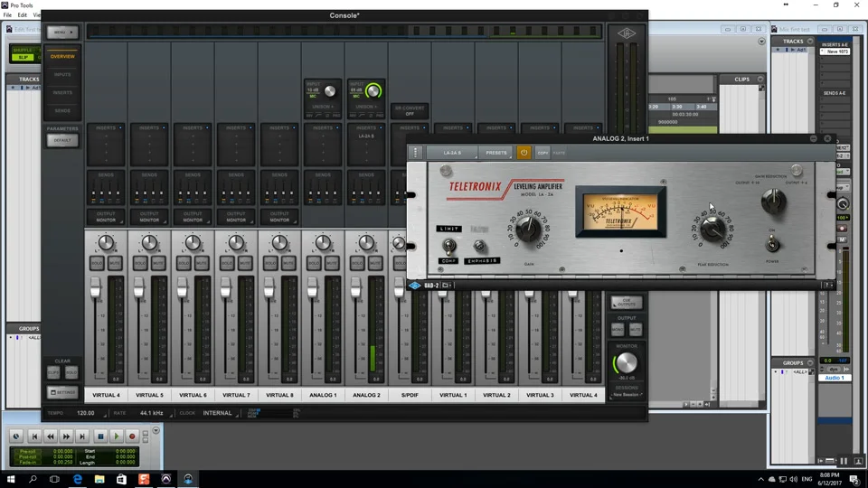Click Analog 2 preamp gain knob
868x488 pixels.
point(373,90)
